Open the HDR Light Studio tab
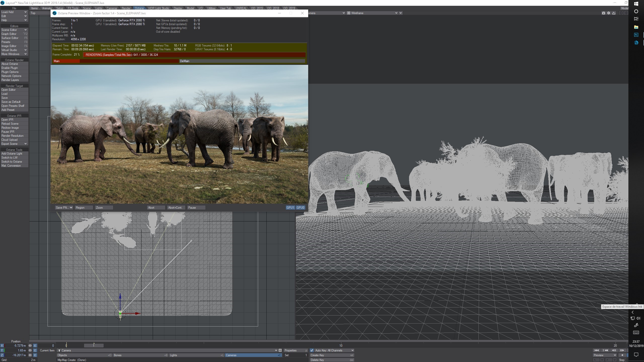This screenshot has height=362, width=644. click(x=158, y=8)
